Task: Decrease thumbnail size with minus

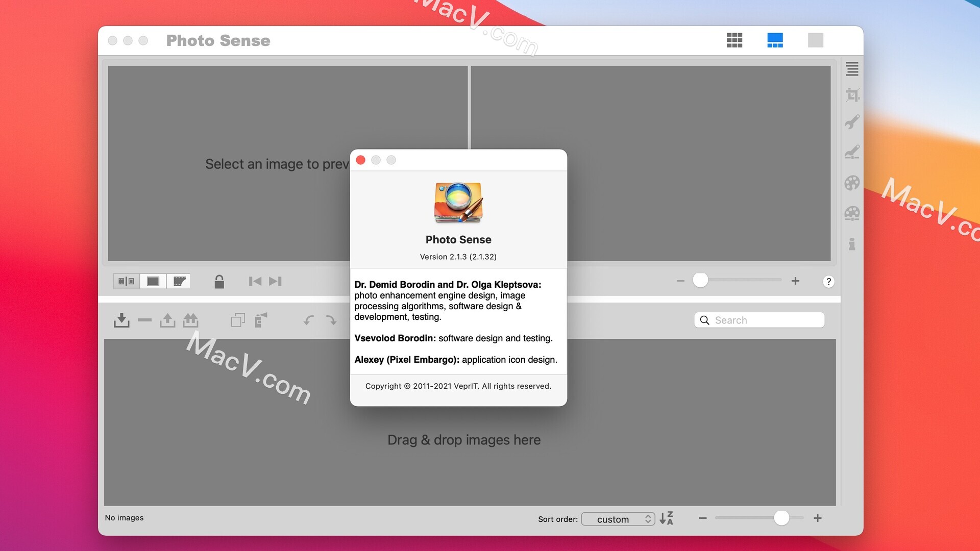Action: click(x=703, y=518)
